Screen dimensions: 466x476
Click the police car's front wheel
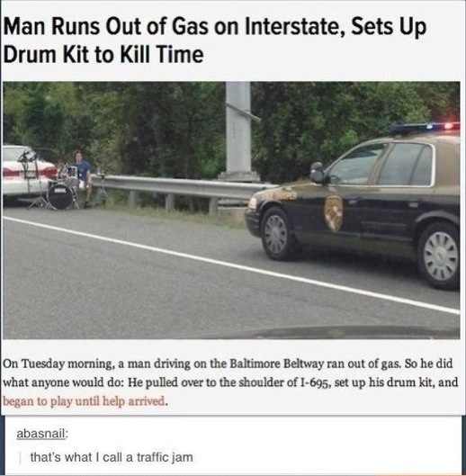[x=275, y=234]
